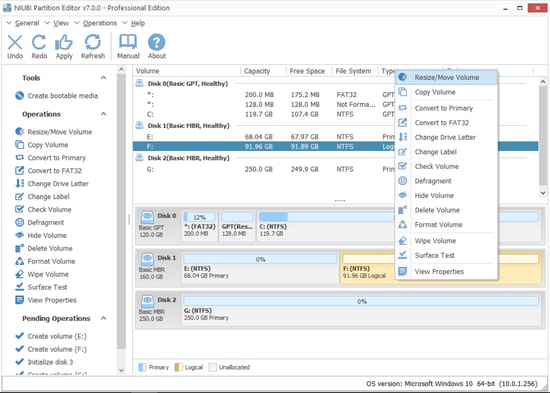Choose Wipe Volume in context menu

[447, 241]
